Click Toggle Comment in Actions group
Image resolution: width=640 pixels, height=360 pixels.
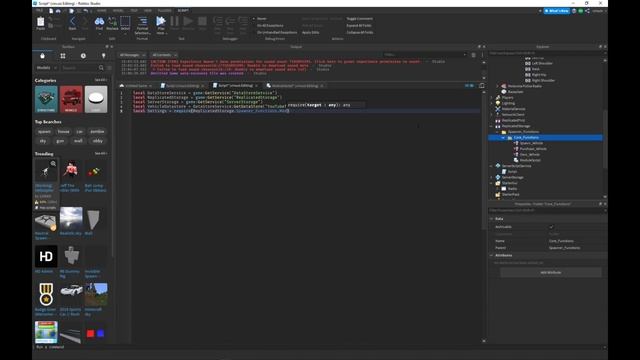(359, 19)
